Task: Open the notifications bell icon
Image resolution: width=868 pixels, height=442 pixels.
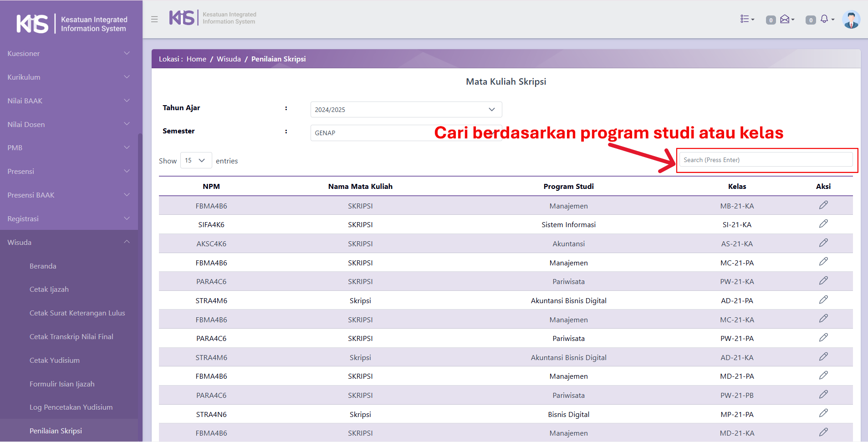Action: [x=825, y=19]
